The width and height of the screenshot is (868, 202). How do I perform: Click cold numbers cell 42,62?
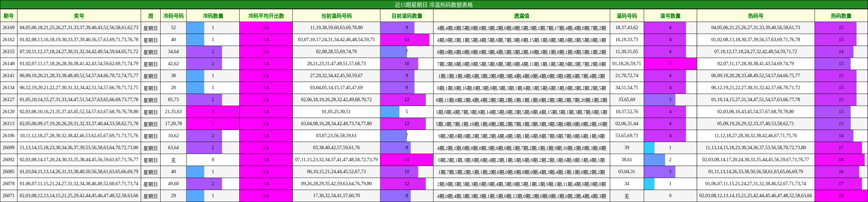coord(173,64)
